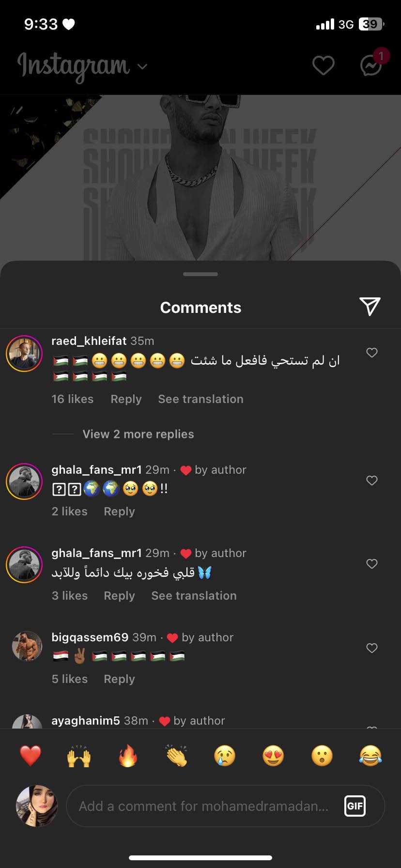Insert the red heart emoji reaction
Viewport: 401px width, 868px height.
pos(31,756)
